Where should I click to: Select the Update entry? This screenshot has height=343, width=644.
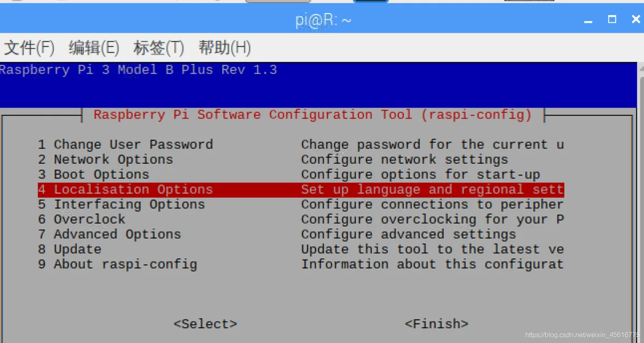[x=301, y=250]
